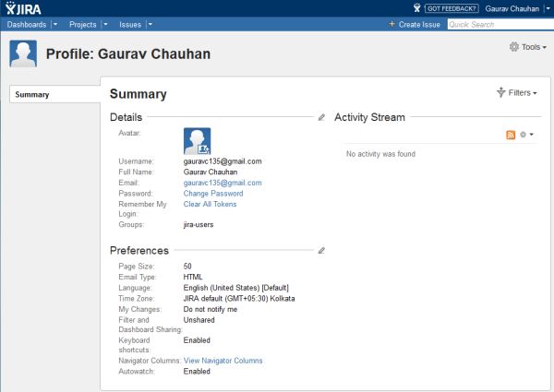Click the username value gauravc135@gmail.com
554x392 pixels.
pyautogui.click(x=223, y=161)
